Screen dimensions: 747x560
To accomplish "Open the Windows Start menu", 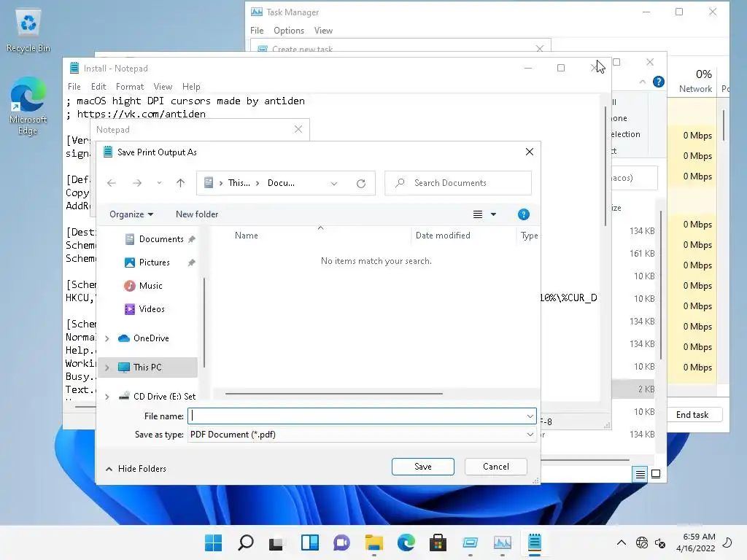I will 214,542.
